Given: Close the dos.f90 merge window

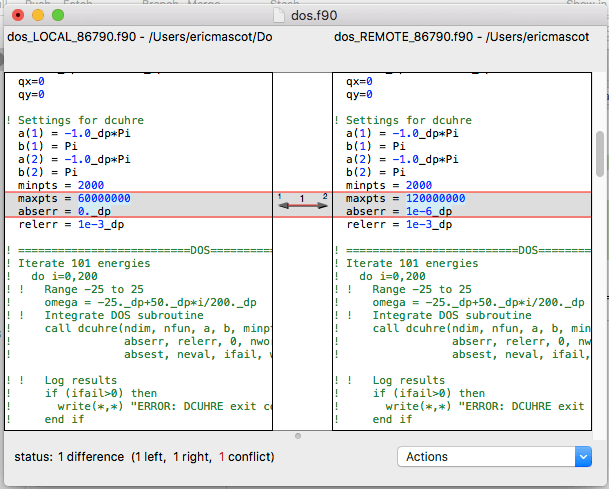Looking at the screenshot, I should click(18, 15).
